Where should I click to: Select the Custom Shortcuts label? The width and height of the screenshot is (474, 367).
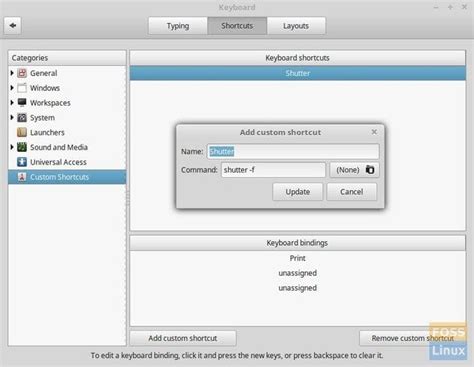click(60, 177)
